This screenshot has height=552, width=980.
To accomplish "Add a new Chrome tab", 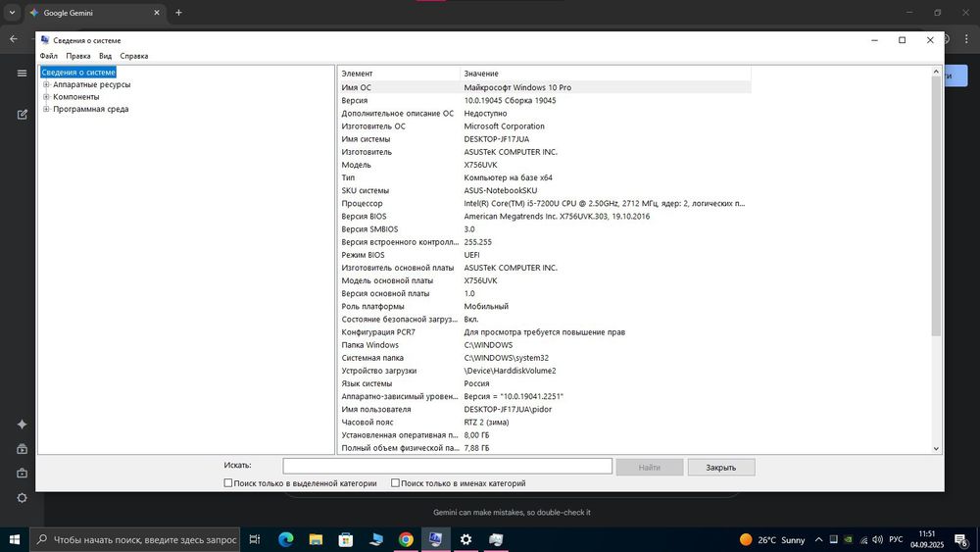I will coord(178,13).
